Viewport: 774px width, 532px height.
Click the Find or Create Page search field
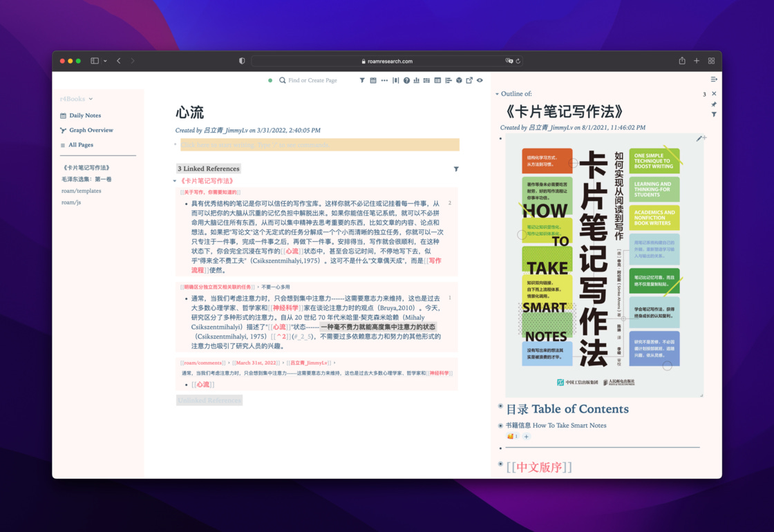point(312,80)
